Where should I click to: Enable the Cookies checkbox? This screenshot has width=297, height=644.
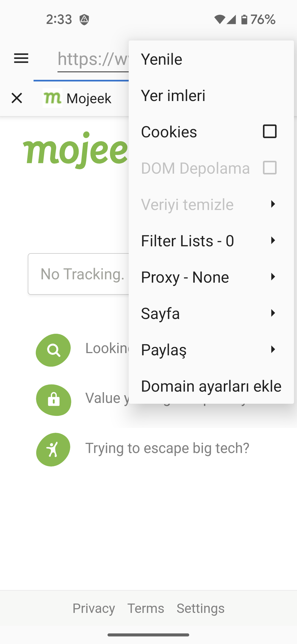[269, 131]
